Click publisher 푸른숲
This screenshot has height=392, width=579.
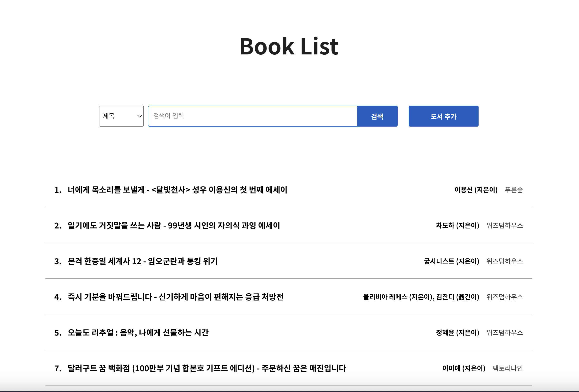[514, 190]
